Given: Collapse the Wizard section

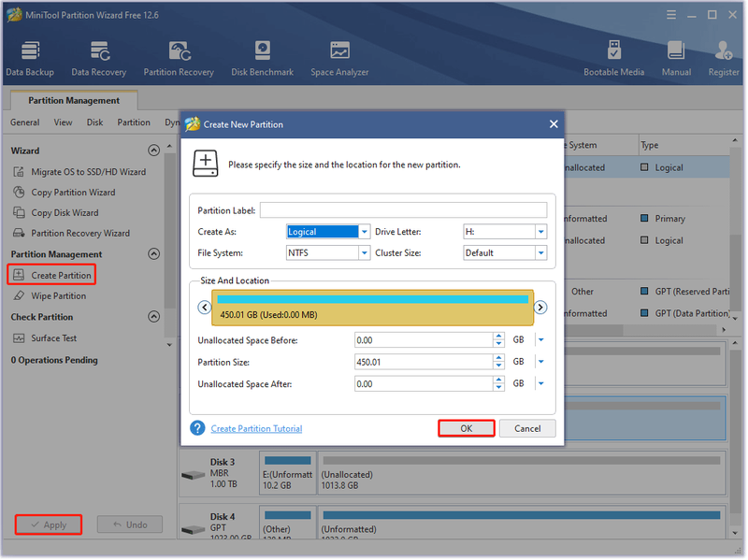Looking at the screenshot, I should coord(153,151).
